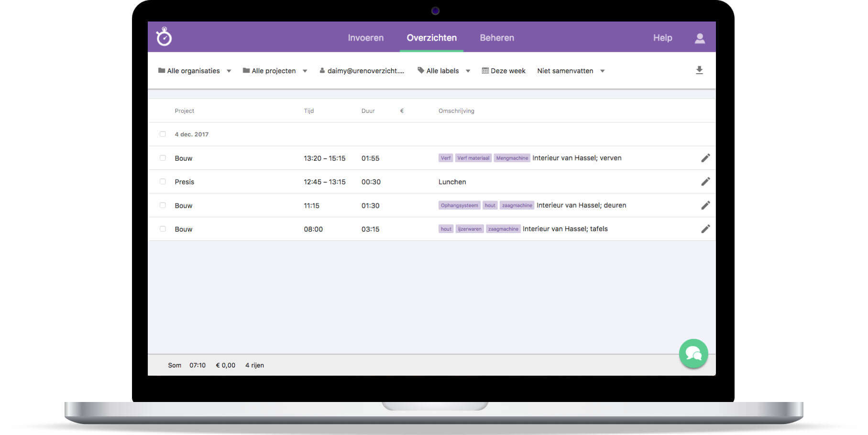Click the 4 rijen row count
The width and height of the screenshot is (868, 435).
[255, 365]
